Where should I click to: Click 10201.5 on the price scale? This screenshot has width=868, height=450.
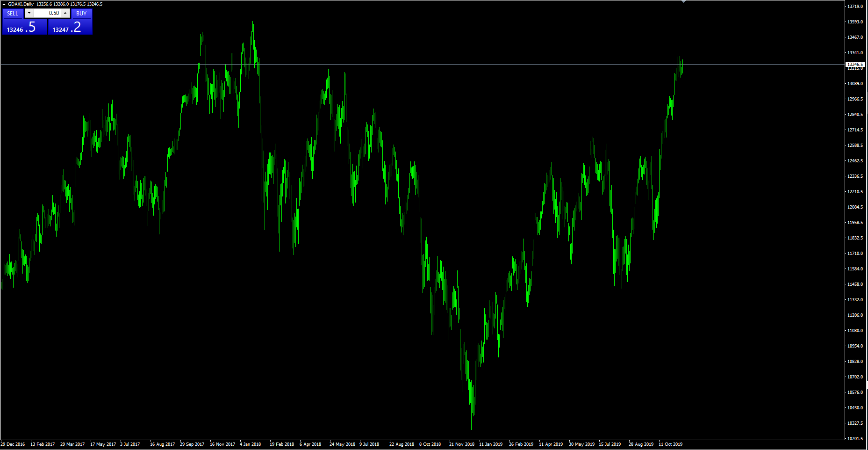coord(855,439)
